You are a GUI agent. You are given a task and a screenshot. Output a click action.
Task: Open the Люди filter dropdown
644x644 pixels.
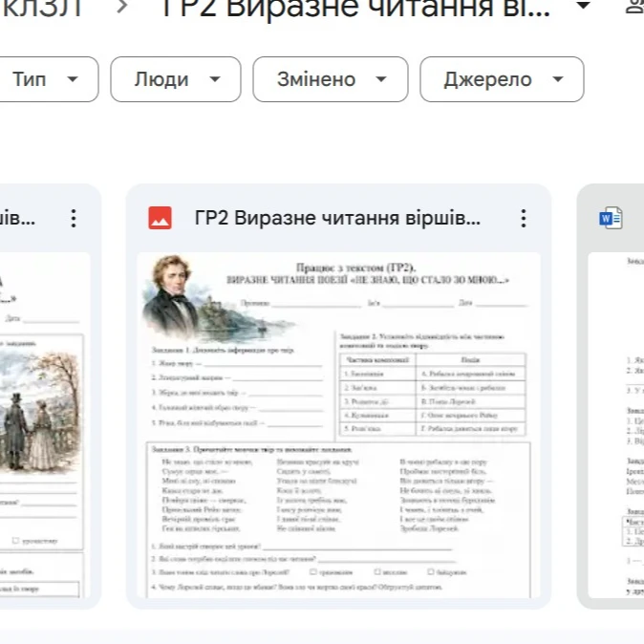176,79
